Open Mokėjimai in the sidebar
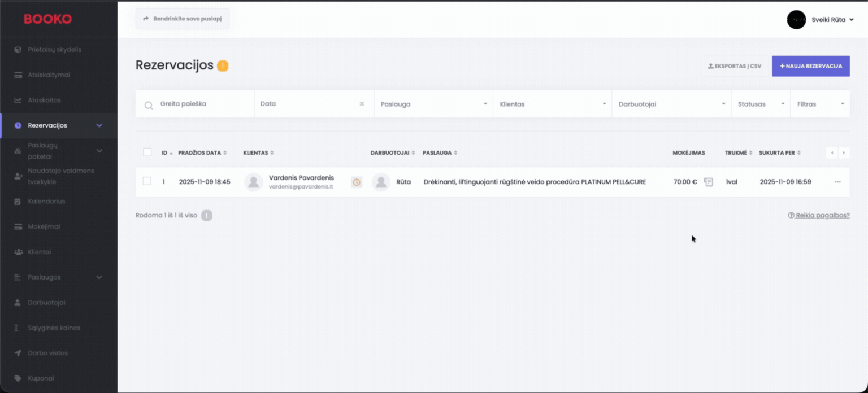The image size is (868, 393). [44, 226]
